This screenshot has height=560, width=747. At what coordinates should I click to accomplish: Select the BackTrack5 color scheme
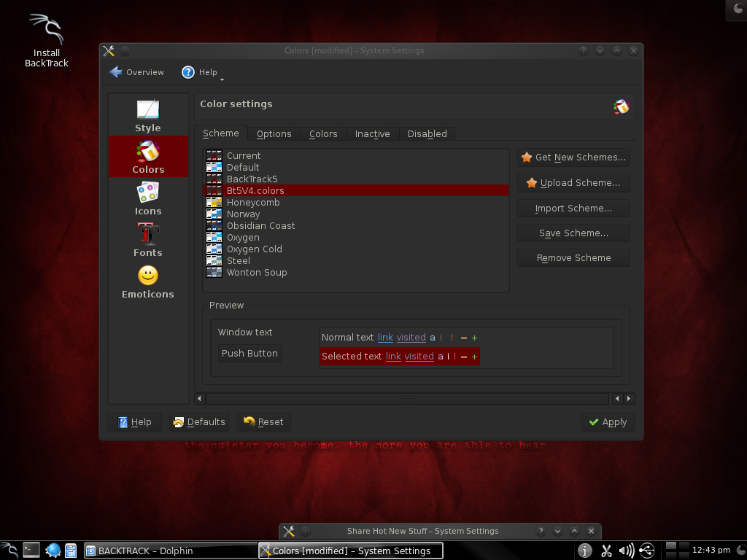[356, 179]
